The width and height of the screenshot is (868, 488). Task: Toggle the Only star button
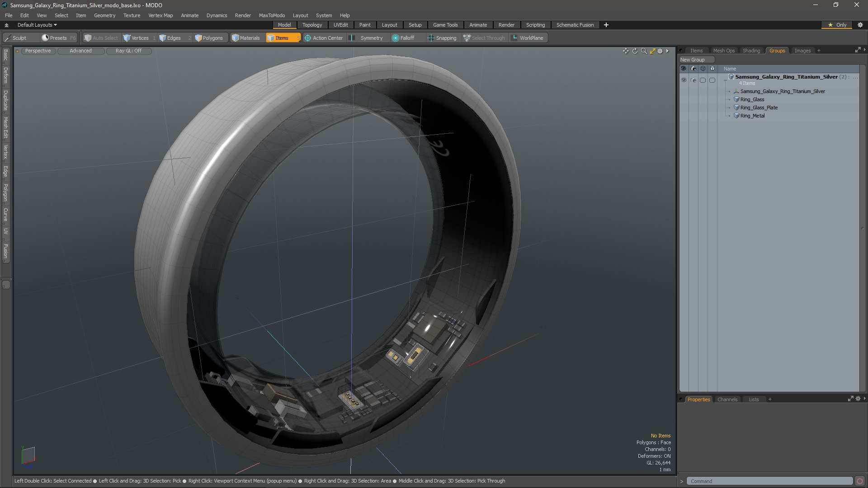coord(837,25)
